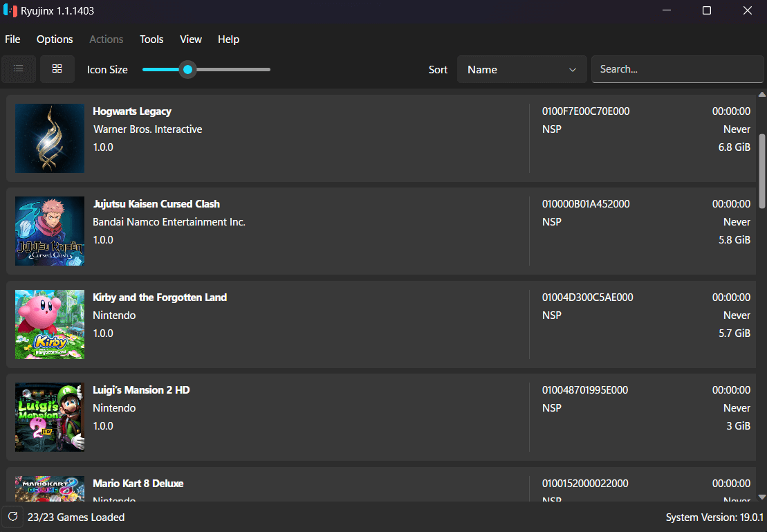Open the Tools menu
This screenshot has width=767, height=532.
point(151,39)
